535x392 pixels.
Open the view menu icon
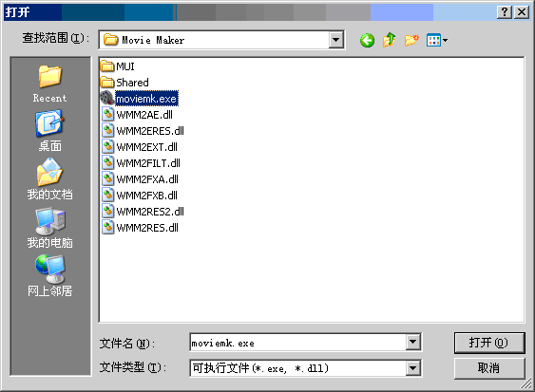(x=437, y=41)
